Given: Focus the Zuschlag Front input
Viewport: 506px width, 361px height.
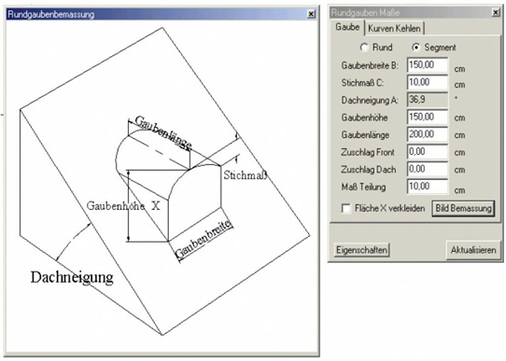Looking at the screenshot, I should point(427,152).
